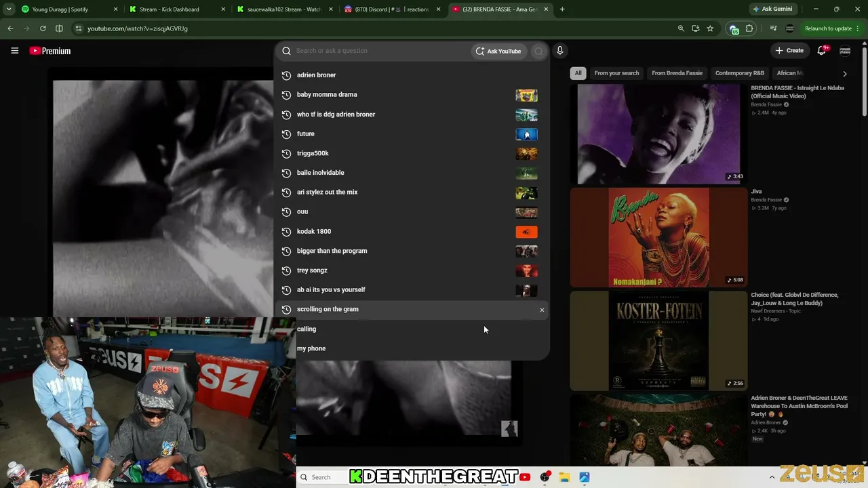Click the address bar URL
Viewport: 868px width, 488px height.
138,28
